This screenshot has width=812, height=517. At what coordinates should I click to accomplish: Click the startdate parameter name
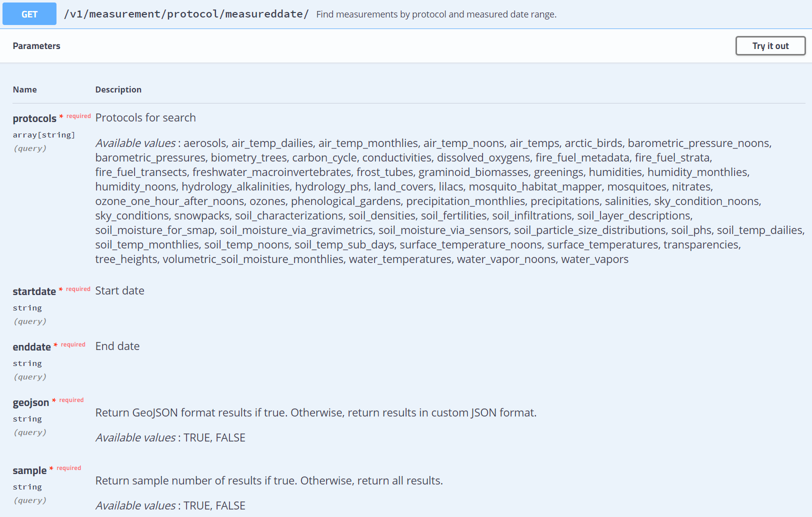[x=34, y=291]
